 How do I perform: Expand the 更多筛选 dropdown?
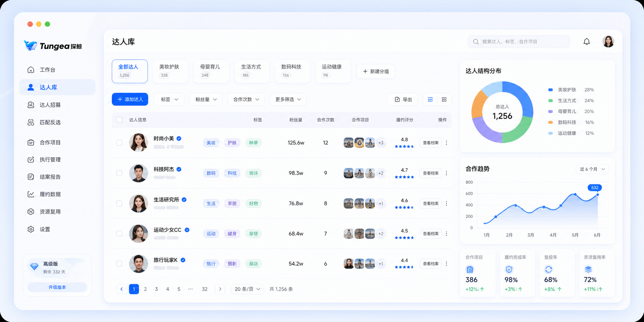(x=288, y=99)
